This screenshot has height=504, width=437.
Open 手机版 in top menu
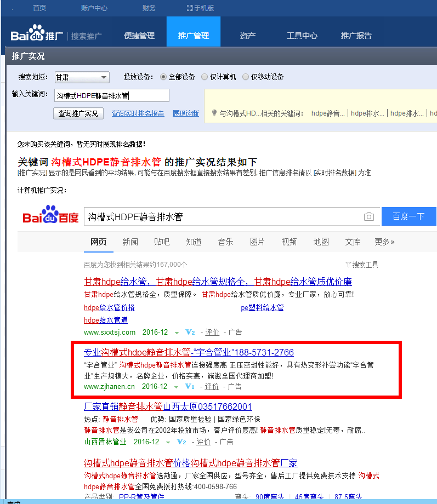pyautogui.click(x=200, y=8)
